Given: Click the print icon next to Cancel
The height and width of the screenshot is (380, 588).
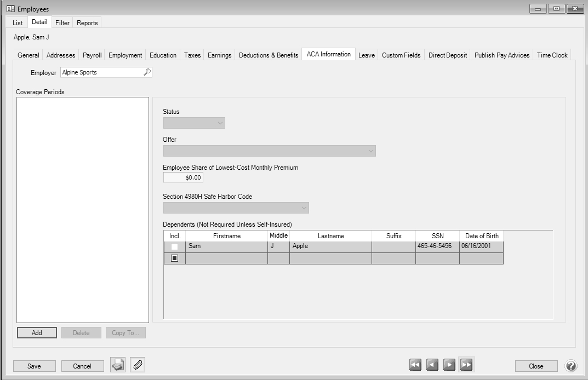Looking at the screenshot, I should [x=118, y=365].
